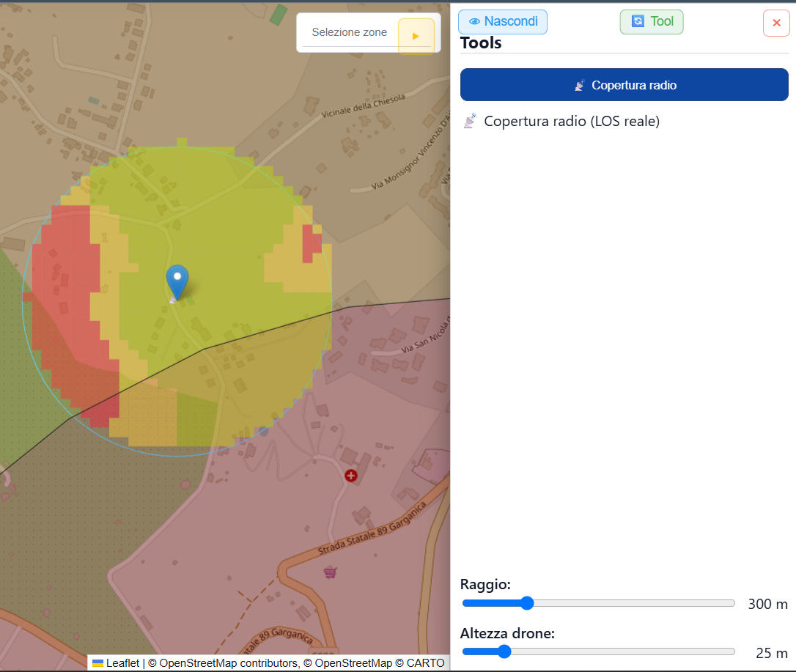The image size is (796, 672).
Task: Open the Leaflet attribution link
Action: click(122, 663)
